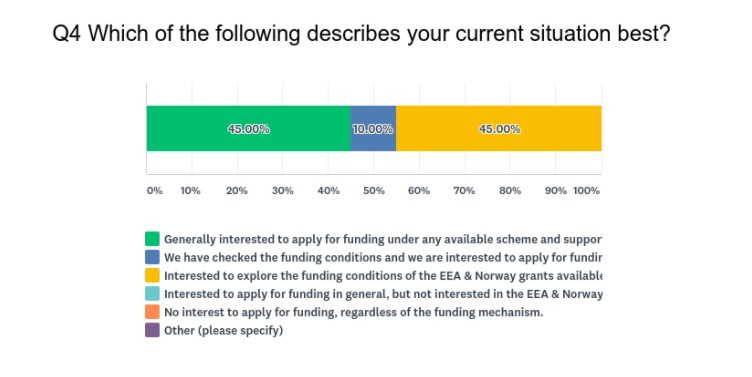Select the green 45.00% bar segment
Image resolution: width=752 pixels, height=377 pixels.
coord(248,129)
